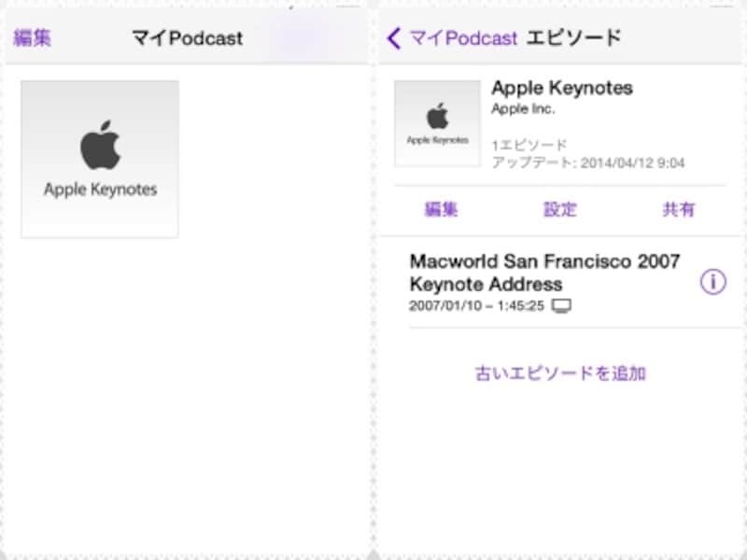The width and height of the screenshot is (747, 560).
Task: Tap the 1エピソード count text
Action: click(529, 145)
